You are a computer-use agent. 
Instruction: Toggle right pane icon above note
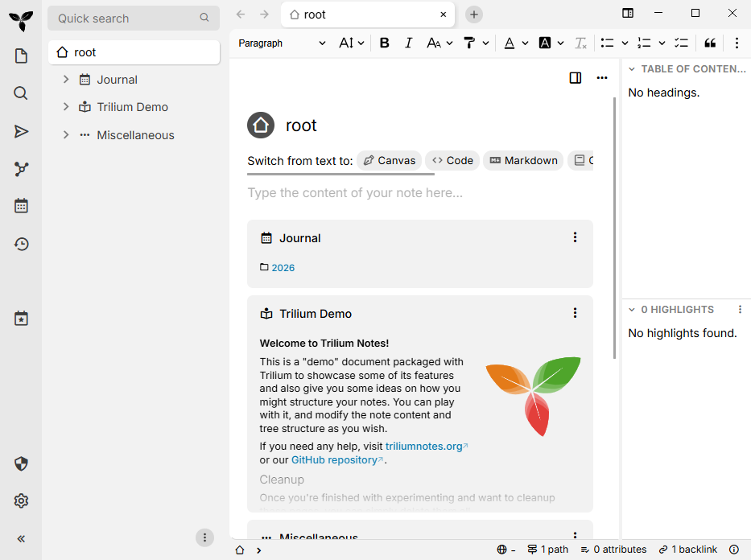(576, 78)
